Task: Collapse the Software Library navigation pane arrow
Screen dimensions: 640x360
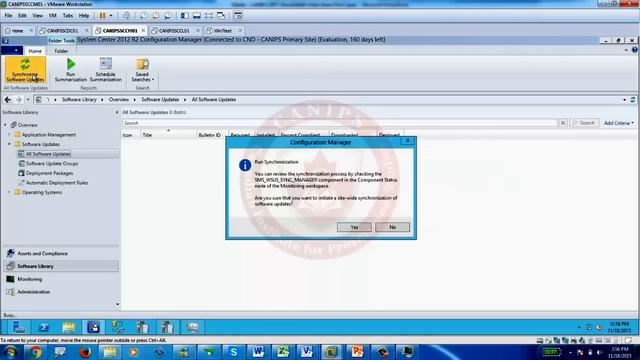Action: click(x=117, y=112)
